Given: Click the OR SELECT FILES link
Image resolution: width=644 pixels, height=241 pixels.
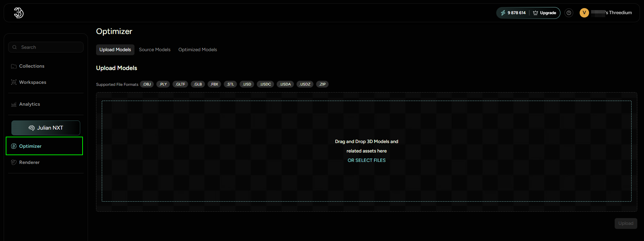Looking at the screenshot, I should click(366, 160).
